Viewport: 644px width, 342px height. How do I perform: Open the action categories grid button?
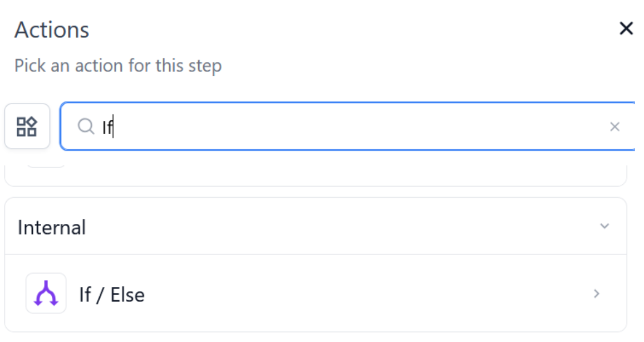point(27,126)
